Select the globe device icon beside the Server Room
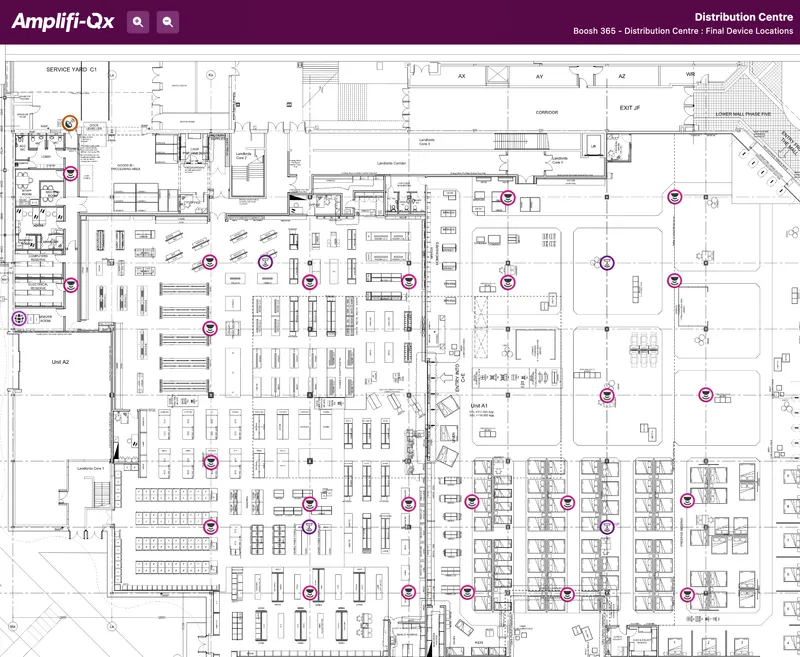The height and width of the screenshot is (657, 800). click(x=18, y=316)
